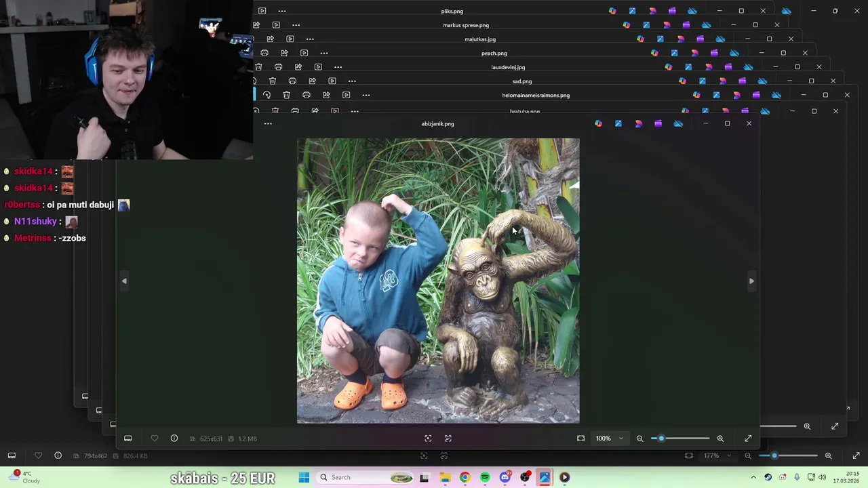Open the 100% zoom level dropdown
Screen dimensions: 868x488
click(609, 439)
